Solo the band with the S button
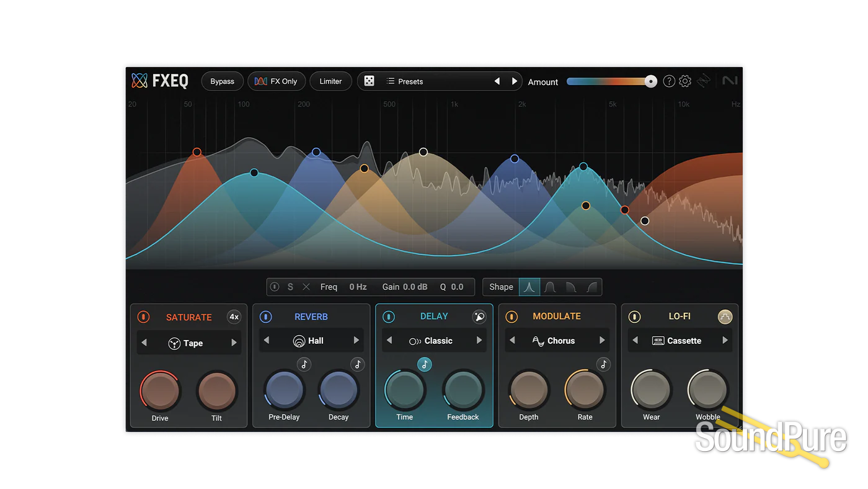The height and width of the screenshot is (489, 868). [x=290, y=287]
